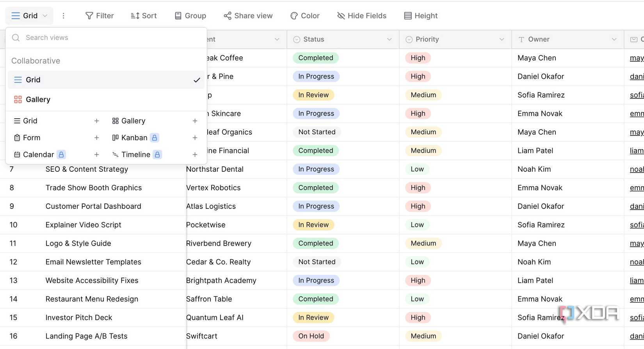The image size is (644, 349).
Task: Select the Trade Show Booth Graphics cell
Action: coord(94,188)
